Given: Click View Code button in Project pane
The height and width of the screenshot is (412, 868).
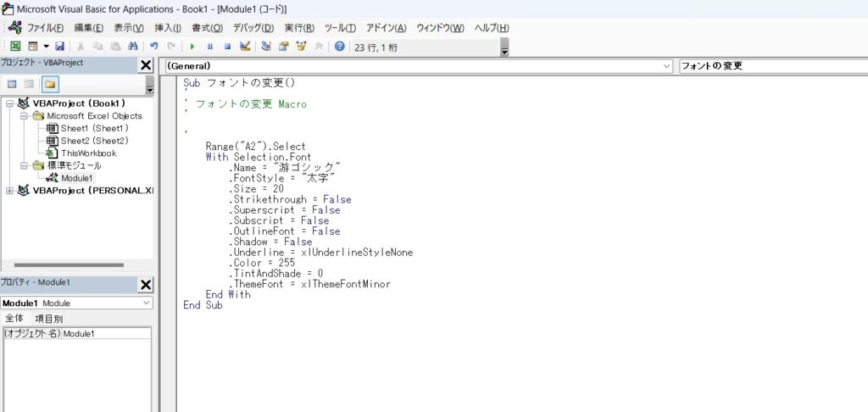Looking at the screenshot, I should click(12, 84).
